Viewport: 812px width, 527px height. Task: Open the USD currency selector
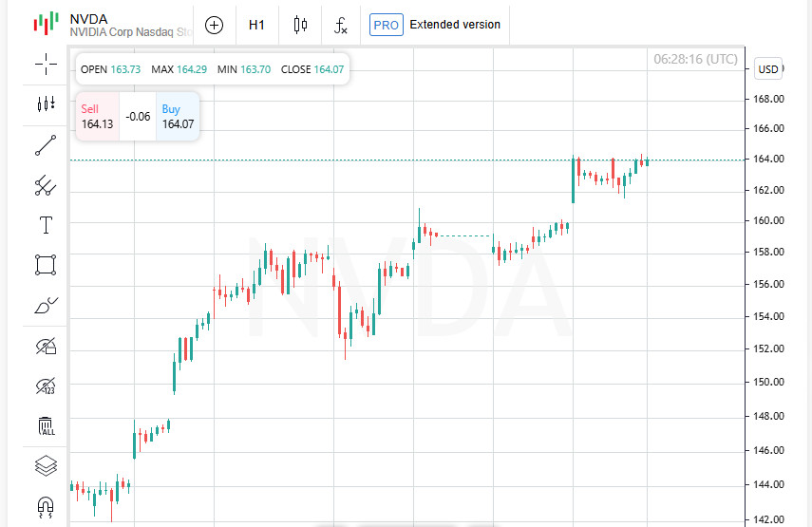click(x=768, y=69)
